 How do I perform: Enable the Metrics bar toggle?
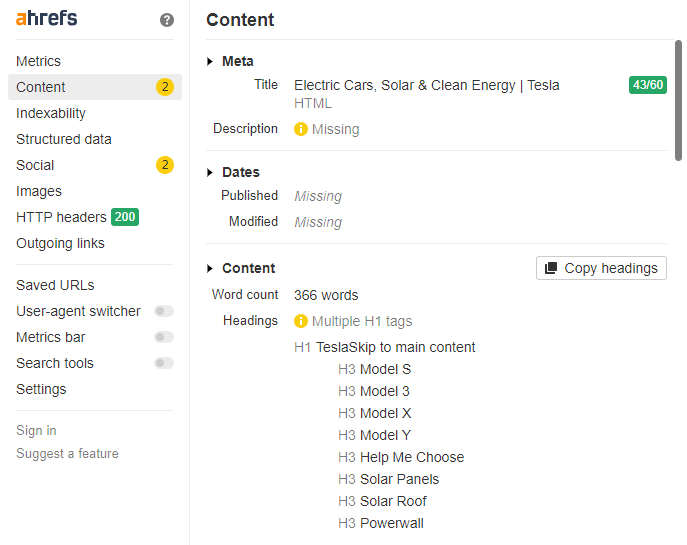pos(164,337)
